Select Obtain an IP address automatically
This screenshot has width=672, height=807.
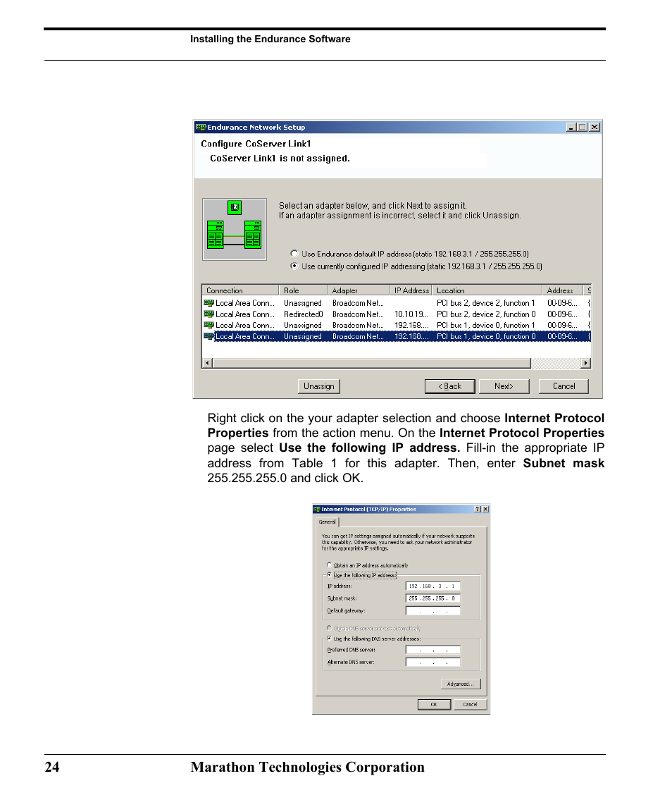pyautogui.click(x=330, y=565)
